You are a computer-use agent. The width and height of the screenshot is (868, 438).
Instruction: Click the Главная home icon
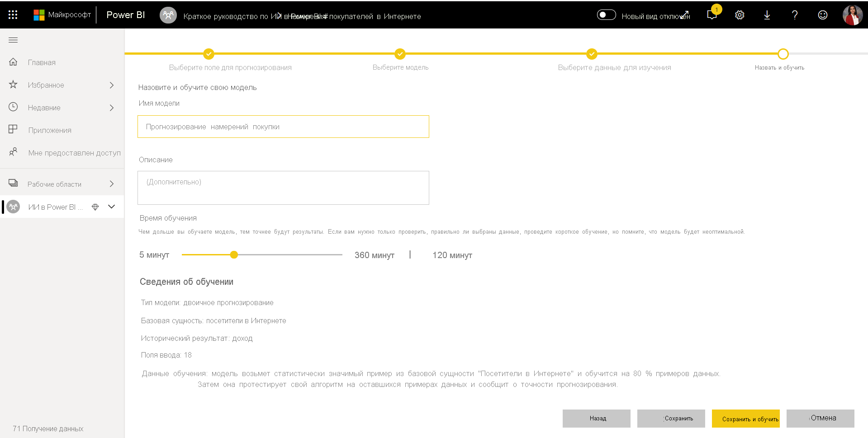[x=13, y=62]
